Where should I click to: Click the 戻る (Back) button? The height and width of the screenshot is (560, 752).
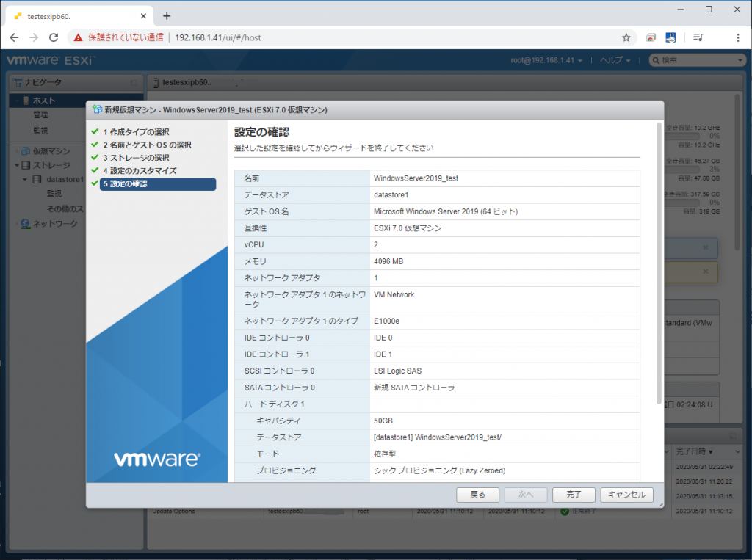477,495
